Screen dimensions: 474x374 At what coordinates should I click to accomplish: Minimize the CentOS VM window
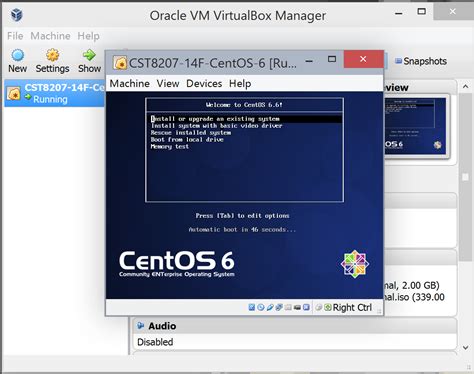coord(309,61)
